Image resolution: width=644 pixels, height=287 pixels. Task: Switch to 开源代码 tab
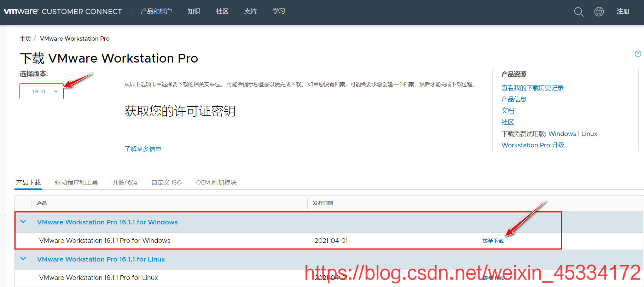click(124, 182)
